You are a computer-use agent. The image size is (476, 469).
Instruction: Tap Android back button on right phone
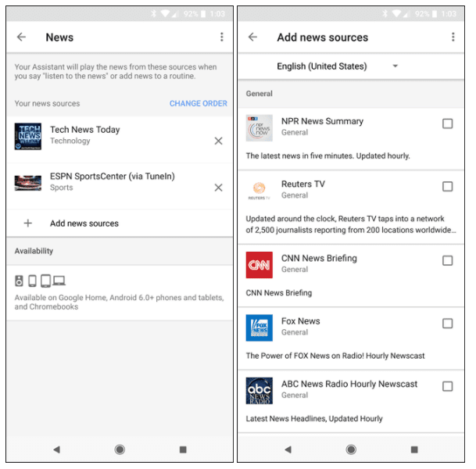coord(288,449)
